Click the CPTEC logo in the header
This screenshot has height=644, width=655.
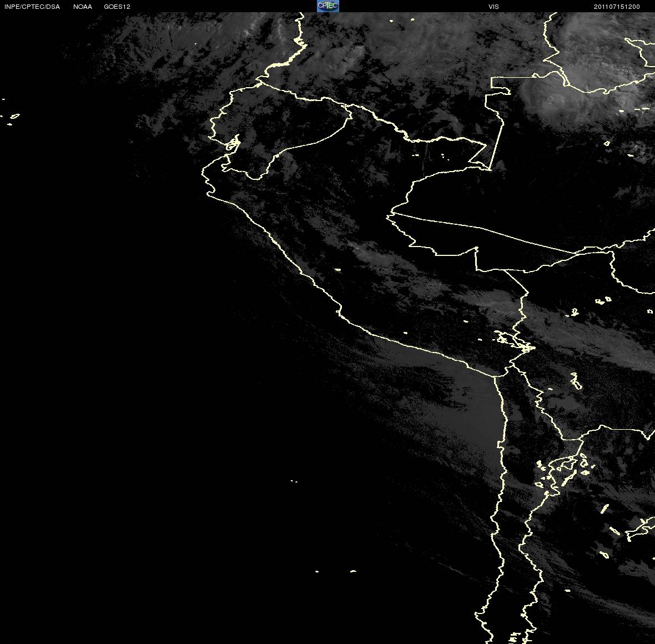(327, 6)
